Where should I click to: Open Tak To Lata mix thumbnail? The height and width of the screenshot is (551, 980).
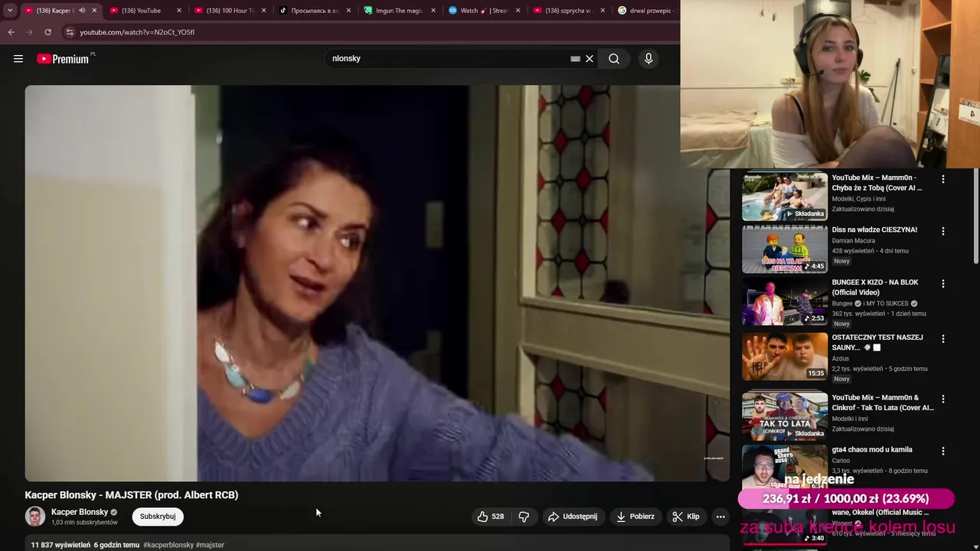[785, 416]
